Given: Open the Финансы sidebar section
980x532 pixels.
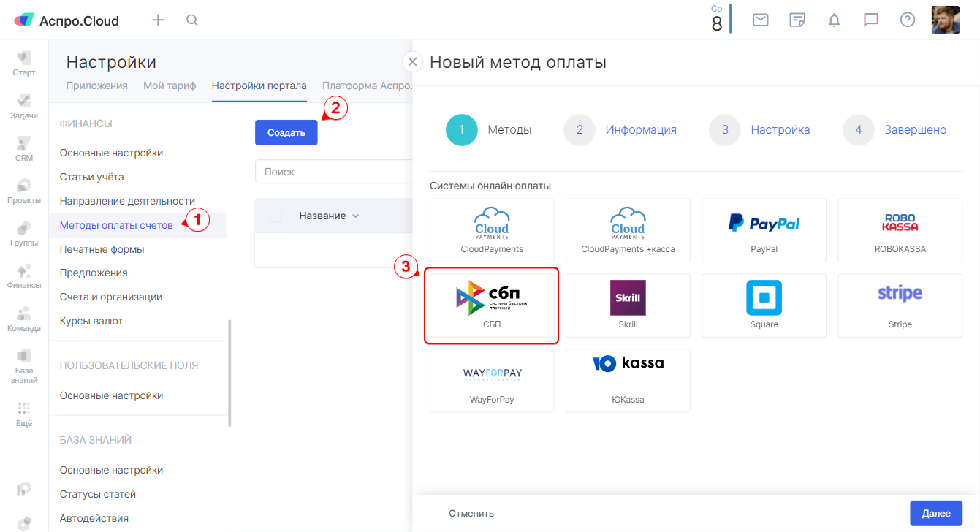Looking at the screenshot, I should [x=24, y=276].
